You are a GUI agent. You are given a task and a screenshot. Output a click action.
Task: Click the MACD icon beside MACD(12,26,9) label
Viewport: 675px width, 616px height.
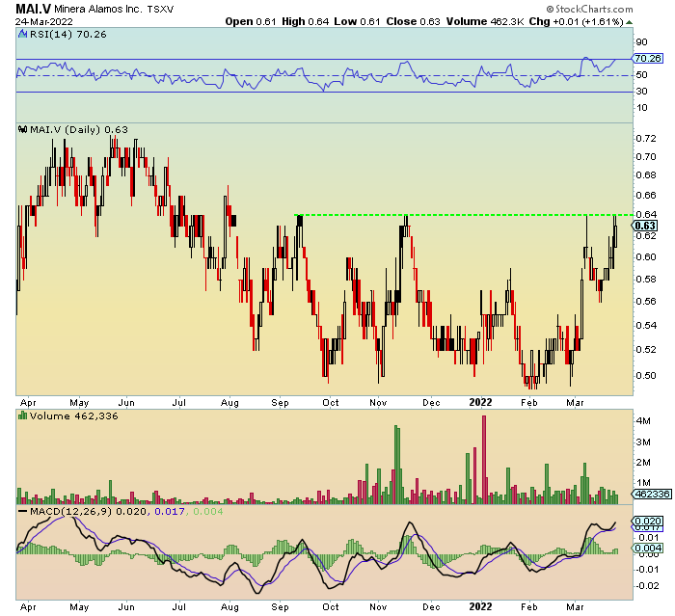click(x=21, y=509)
